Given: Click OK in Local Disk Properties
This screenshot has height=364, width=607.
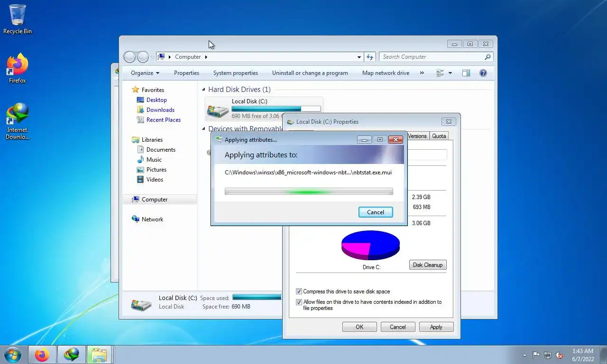Looking at the screenshot, I should [359, 327].
